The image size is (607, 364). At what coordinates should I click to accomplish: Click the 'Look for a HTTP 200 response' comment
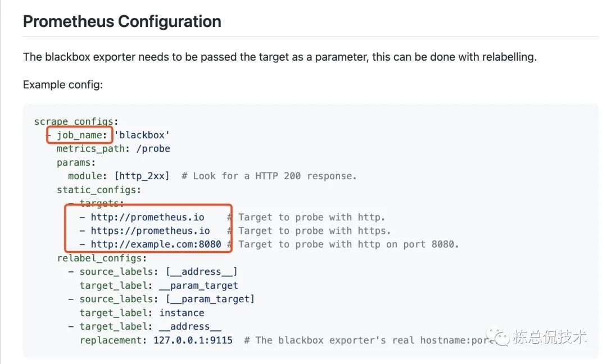[x=269, y=176]
